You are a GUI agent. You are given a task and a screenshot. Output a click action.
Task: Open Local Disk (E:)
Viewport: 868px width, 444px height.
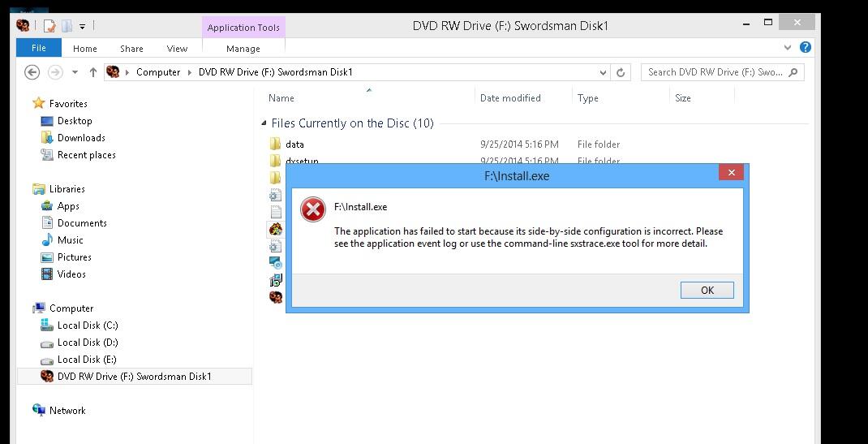[87, 360]
